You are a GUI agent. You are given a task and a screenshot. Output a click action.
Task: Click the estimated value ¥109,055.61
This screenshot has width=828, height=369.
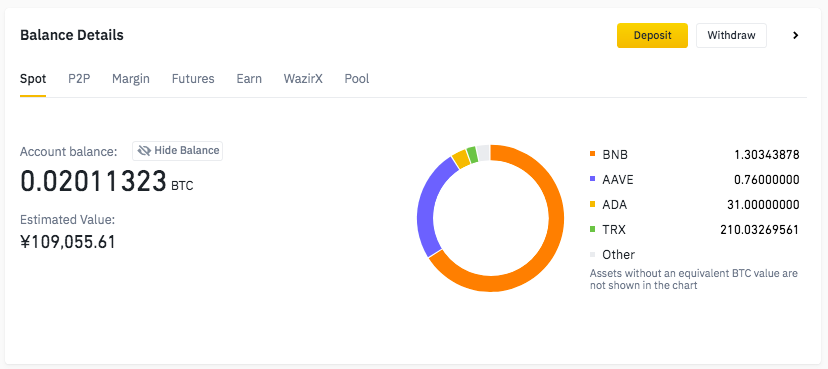(68, 242)
